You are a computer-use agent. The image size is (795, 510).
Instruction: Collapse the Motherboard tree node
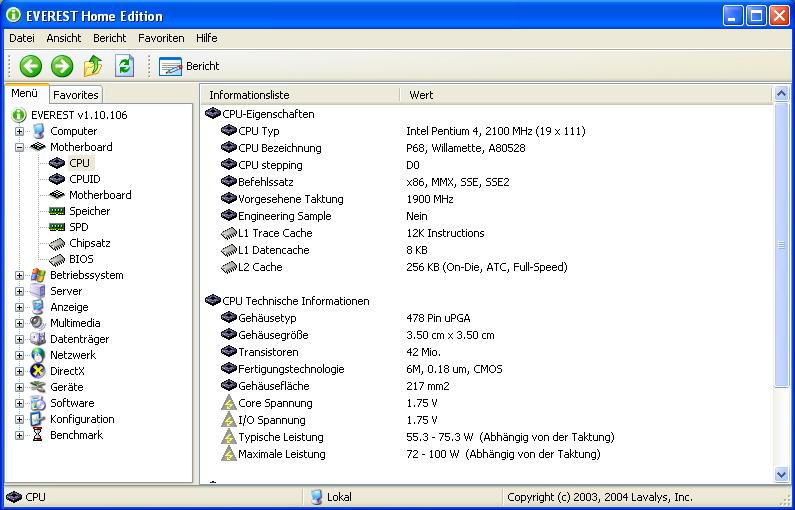click(x=19, y=148)
